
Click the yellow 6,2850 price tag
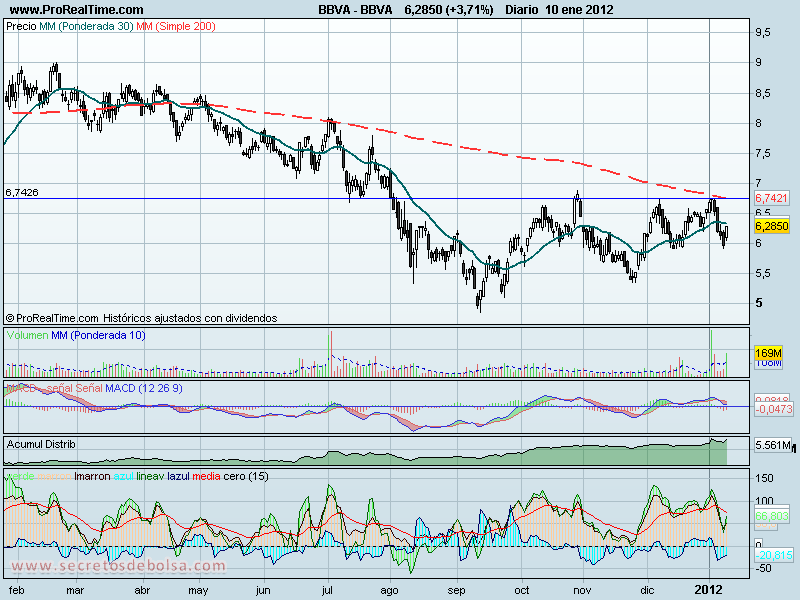click(x=771, y=226)
